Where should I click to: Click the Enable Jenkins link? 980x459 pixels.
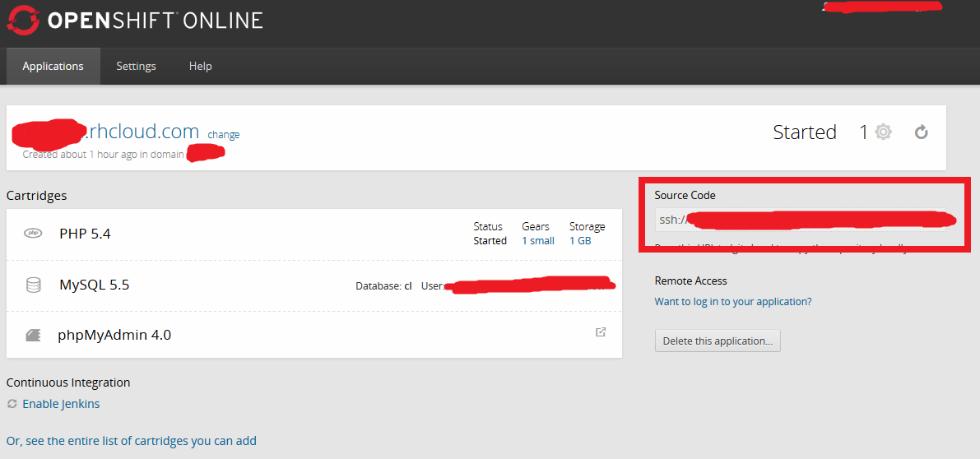[x=61, y=404]
